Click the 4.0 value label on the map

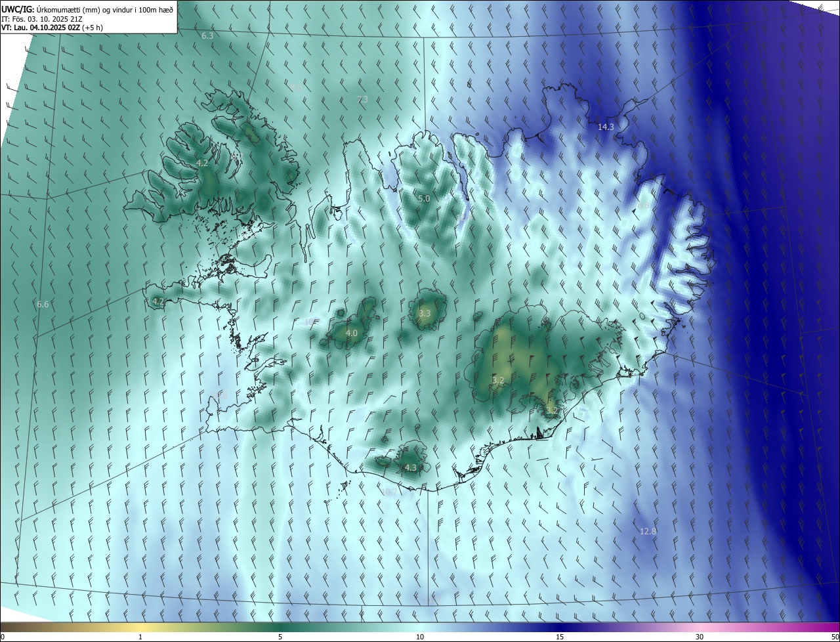tap(352, 333)
